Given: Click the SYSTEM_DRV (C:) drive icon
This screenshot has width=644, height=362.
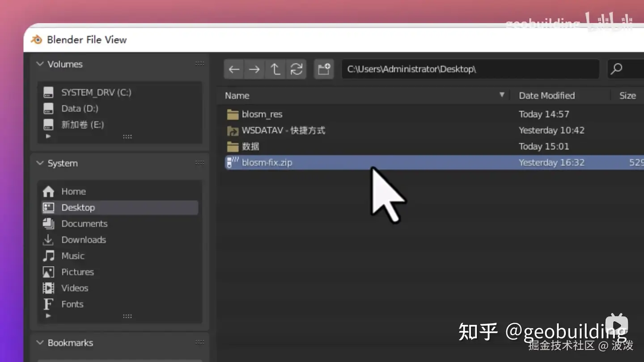Looking at the screenshot, I should pos(48,93).
